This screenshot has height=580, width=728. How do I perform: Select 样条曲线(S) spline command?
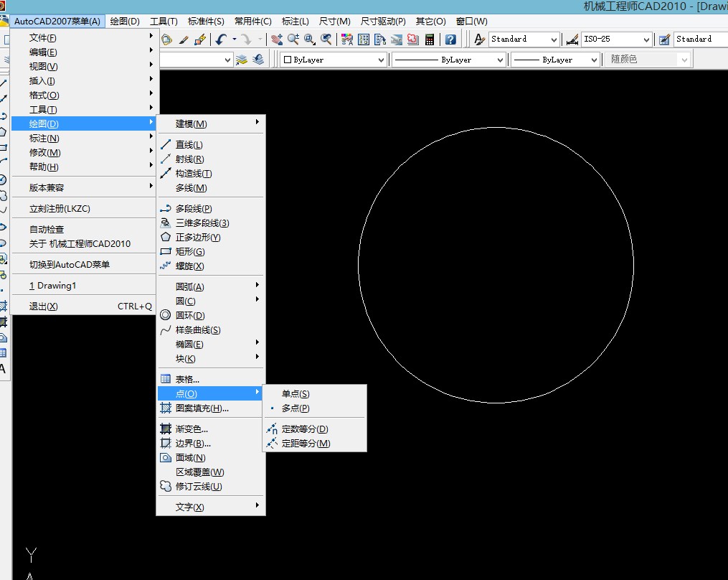click(212, 330)
